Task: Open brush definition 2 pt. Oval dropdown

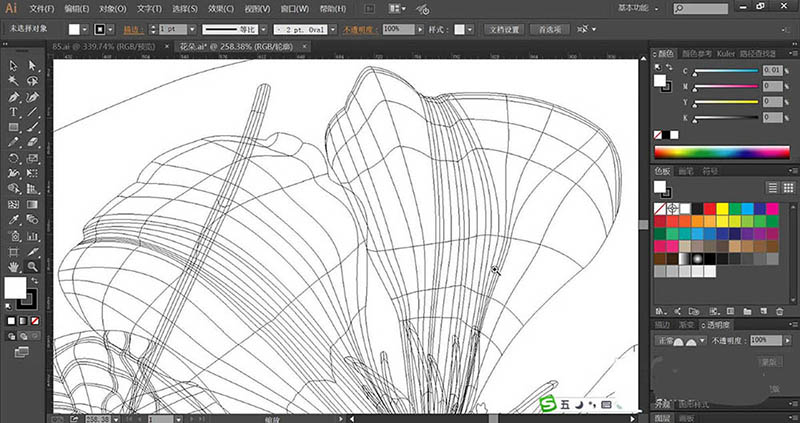Action: [333, 30]
